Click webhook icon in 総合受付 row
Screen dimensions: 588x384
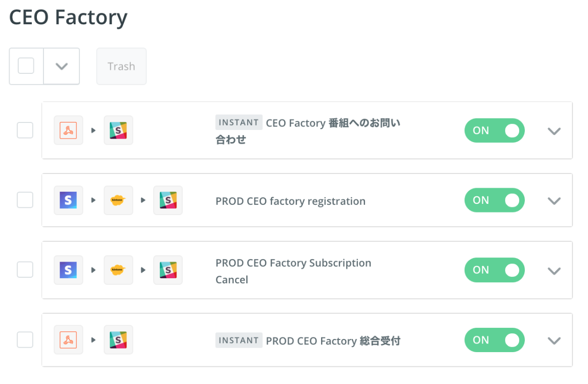click(68, 339)
